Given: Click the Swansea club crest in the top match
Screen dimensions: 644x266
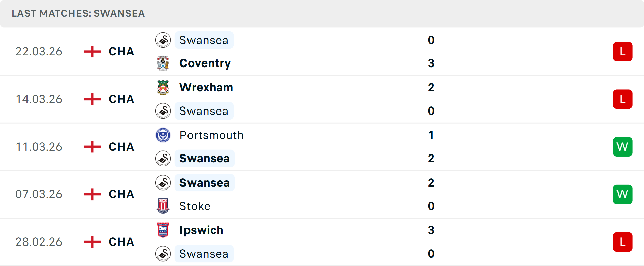Looking at the screenshot, I should [163, 40].
